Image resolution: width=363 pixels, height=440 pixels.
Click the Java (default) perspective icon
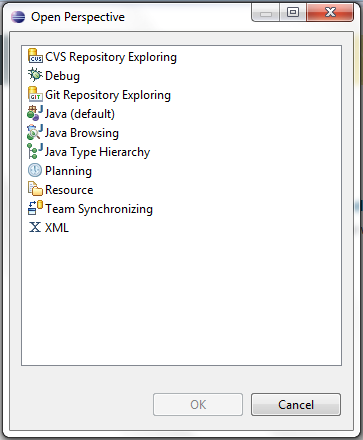(35, 113)
